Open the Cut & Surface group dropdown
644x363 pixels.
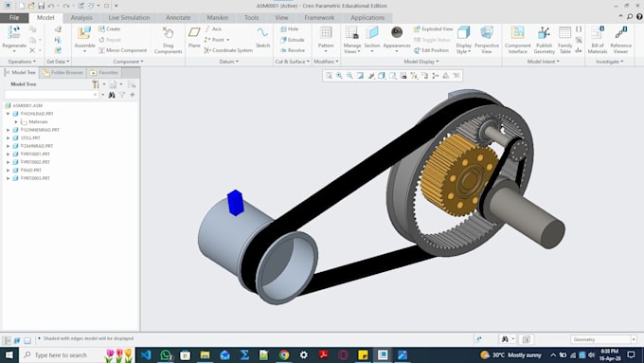[292, 62]
